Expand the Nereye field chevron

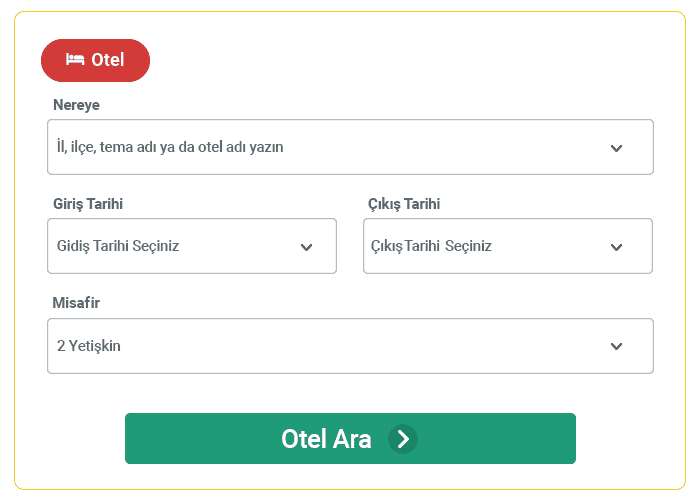point(617,148)
